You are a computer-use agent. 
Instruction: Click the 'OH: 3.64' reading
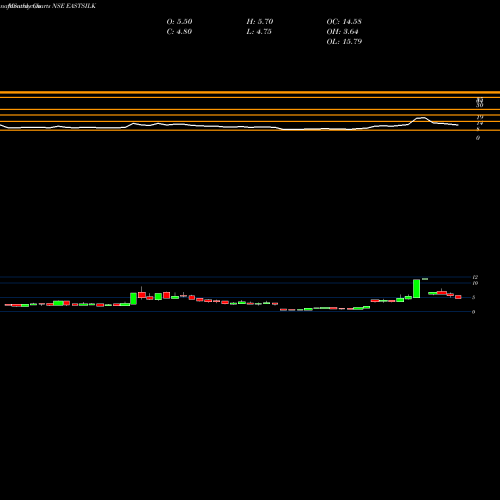pyautogui.click(x=342, y=32)
